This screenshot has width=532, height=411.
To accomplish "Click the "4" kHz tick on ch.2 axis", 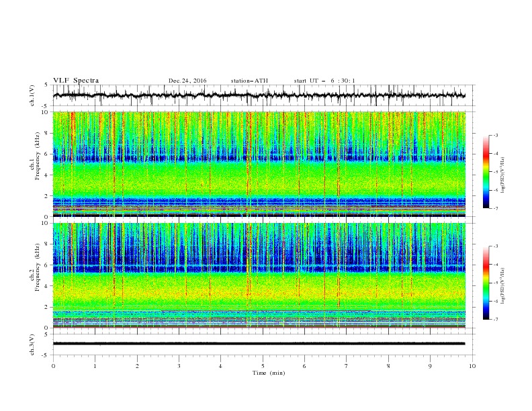I will click(47, 286).
